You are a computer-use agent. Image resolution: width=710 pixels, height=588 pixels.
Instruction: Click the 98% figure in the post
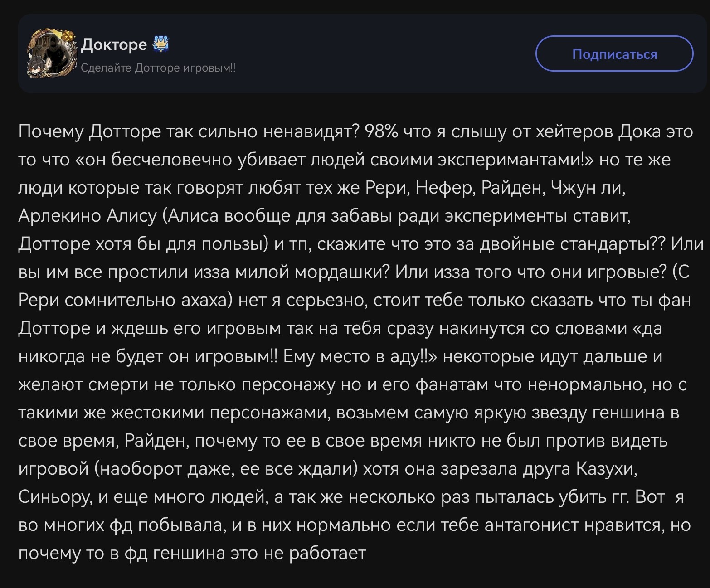(381, 131)
